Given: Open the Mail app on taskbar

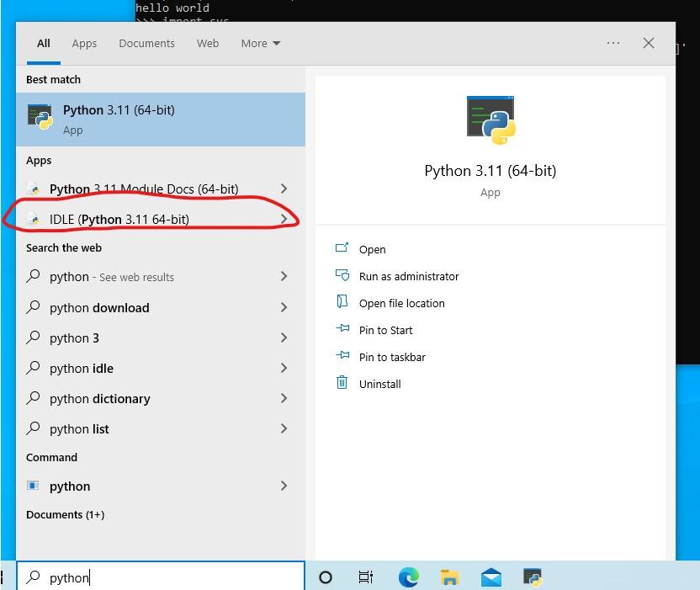Looking at the screenshot, I should pyautogui.click(x=491, y=577).
